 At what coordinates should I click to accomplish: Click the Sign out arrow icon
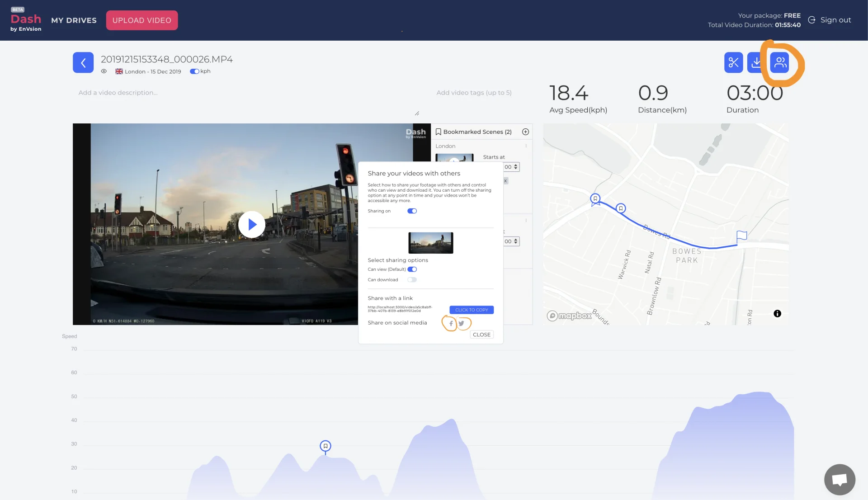pos(811,20)
